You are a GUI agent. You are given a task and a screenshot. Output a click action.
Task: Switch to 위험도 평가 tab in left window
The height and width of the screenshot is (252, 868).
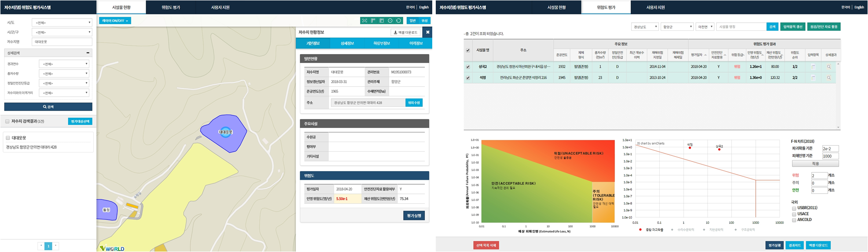[170, 7]
